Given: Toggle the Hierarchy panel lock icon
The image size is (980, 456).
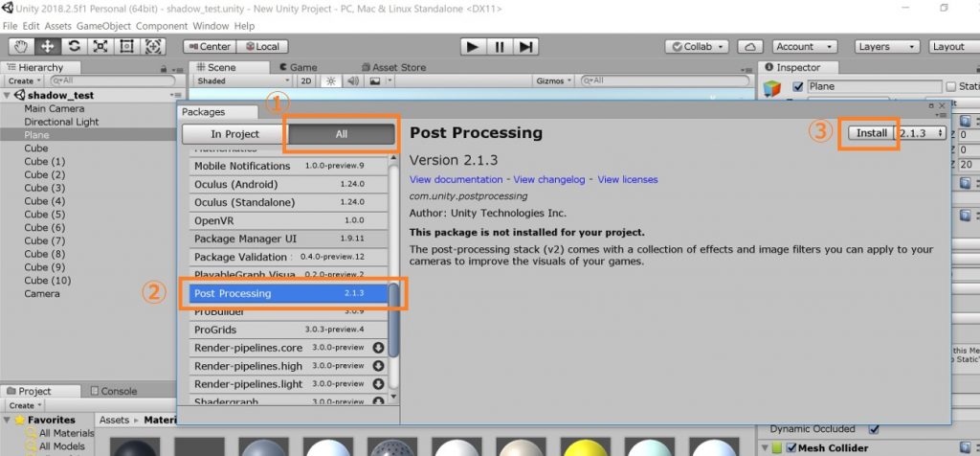Looking at the screenshot, I should 164,69.
